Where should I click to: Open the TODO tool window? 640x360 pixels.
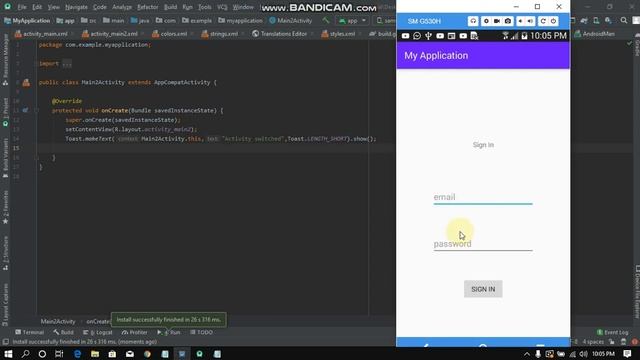tap(201, 332)
